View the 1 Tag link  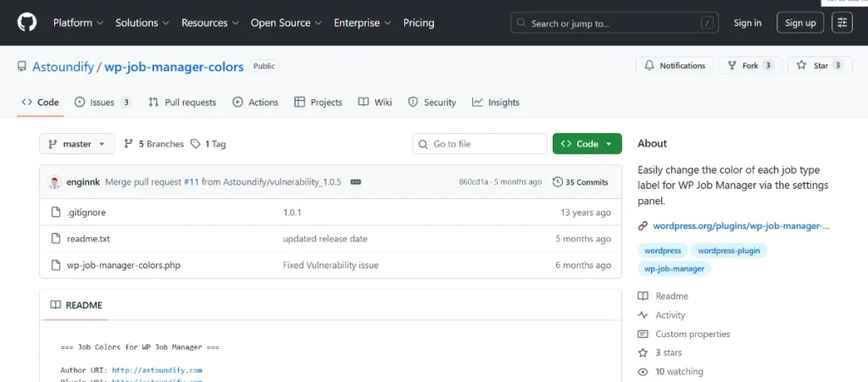coord(209,144)
